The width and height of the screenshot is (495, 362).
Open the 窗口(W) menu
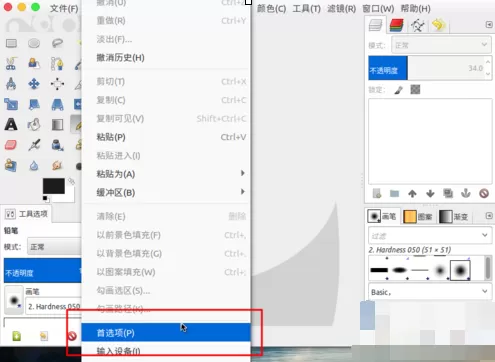click(x=378, y=8)
